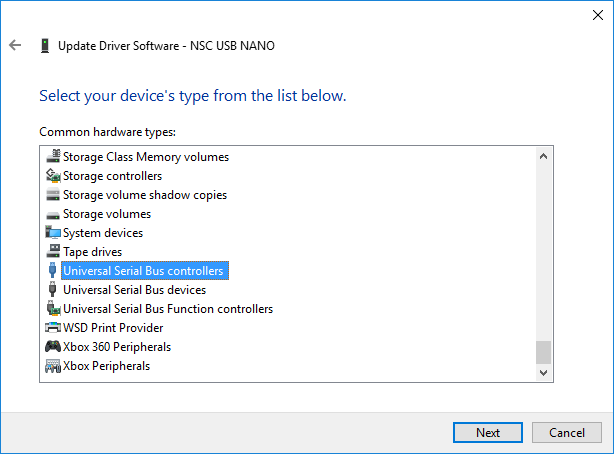Select Storage Class Memory volumes

coord(146,157)
